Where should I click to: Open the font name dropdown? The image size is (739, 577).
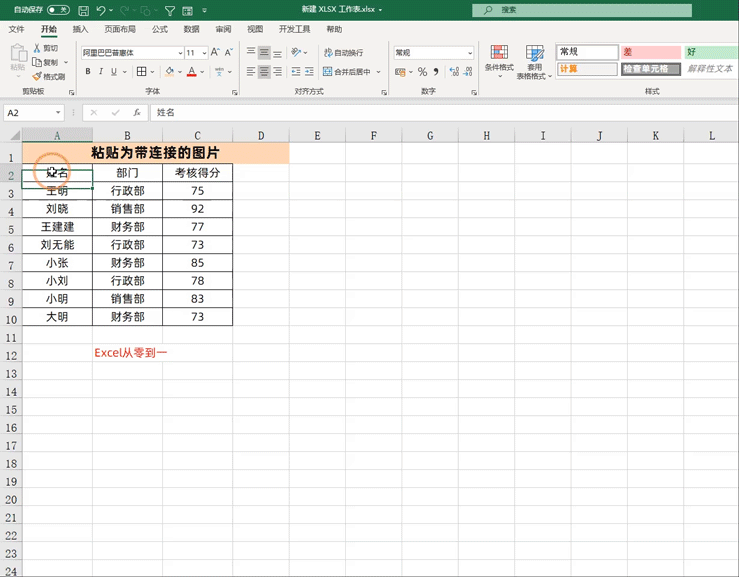[180, 53]
